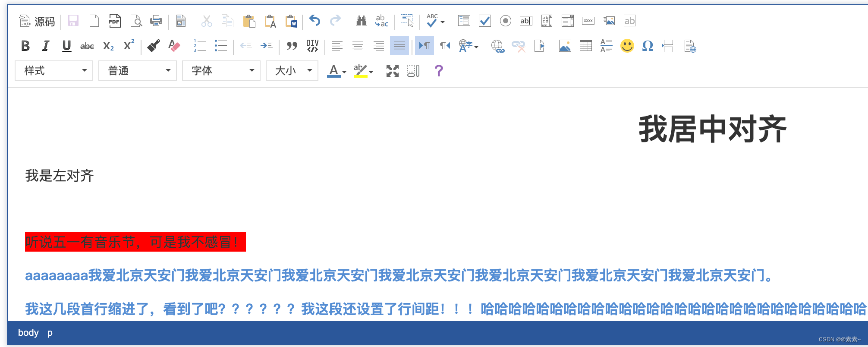Image resolution: width=868 pixels, height=347 pixels.
Task: Toggle underline formatting
Action: (66, 46)
